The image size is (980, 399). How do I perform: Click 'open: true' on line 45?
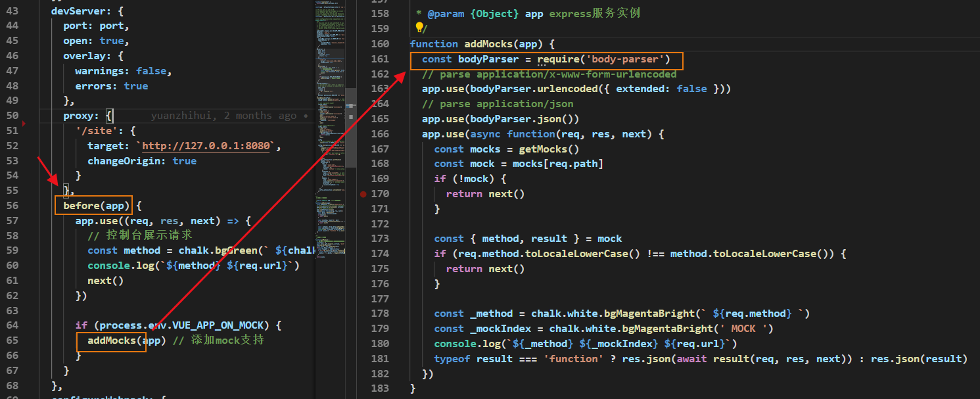coord(93,41)
